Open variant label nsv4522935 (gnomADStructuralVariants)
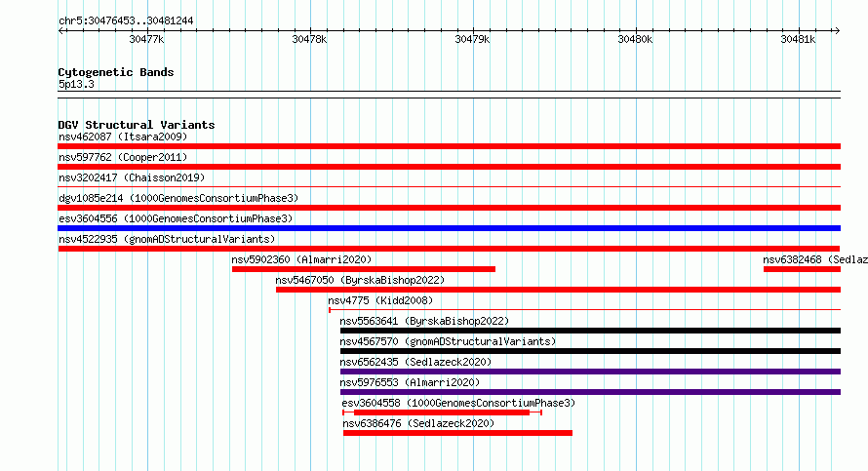The image size is (868, 471). click(x=167, y=239)
